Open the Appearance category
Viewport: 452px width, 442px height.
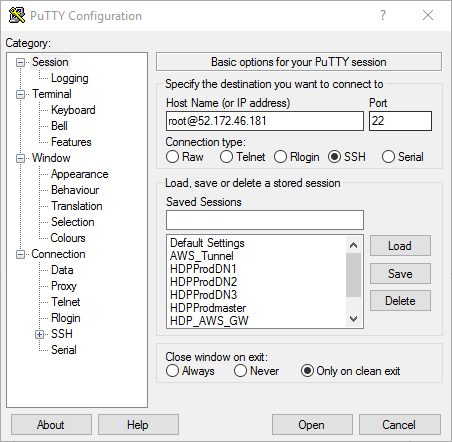[x=80, y=174]
